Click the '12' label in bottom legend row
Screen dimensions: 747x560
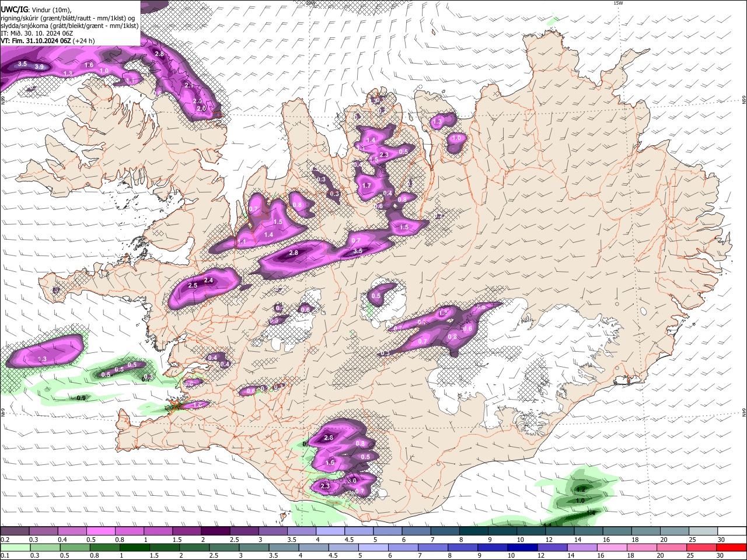542,556
